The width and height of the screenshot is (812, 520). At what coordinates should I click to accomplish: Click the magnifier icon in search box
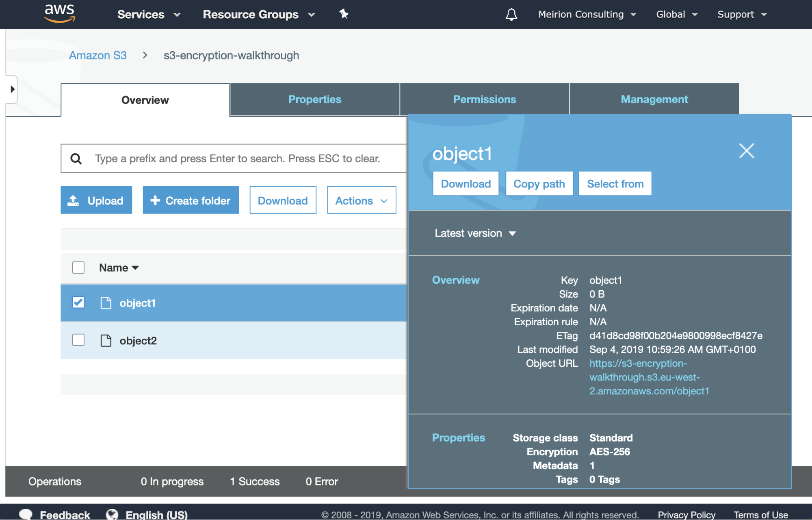click(x=76, y=159)
